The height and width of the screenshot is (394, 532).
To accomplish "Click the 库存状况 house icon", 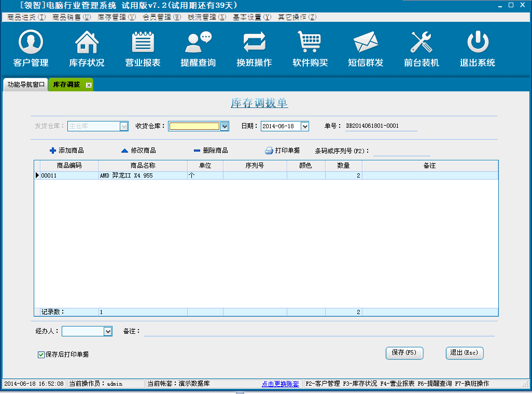I will pyautogui.click(x=87, y=43).
